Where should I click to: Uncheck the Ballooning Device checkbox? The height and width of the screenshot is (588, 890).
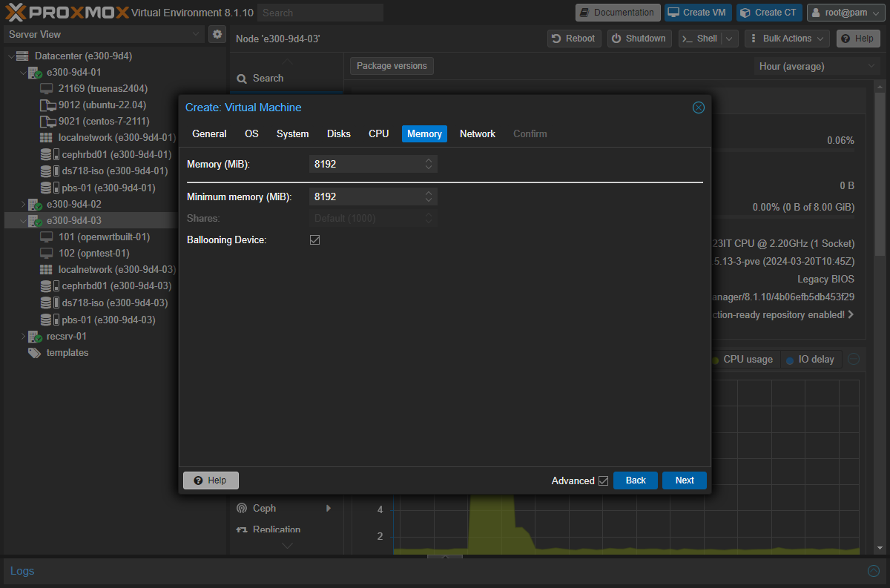(314, 240)
